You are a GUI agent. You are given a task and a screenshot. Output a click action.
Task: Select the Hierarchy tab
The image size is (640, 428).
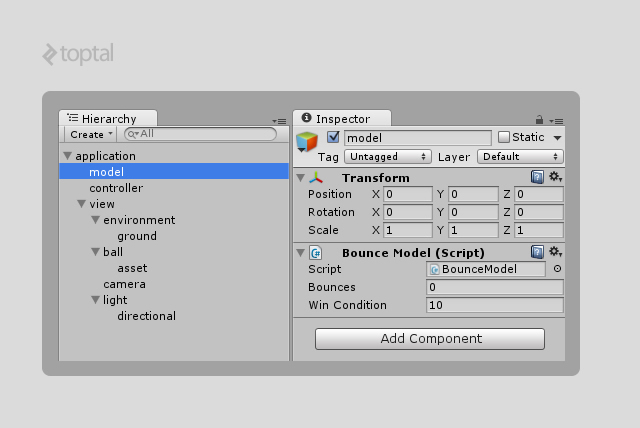[108, 119]
